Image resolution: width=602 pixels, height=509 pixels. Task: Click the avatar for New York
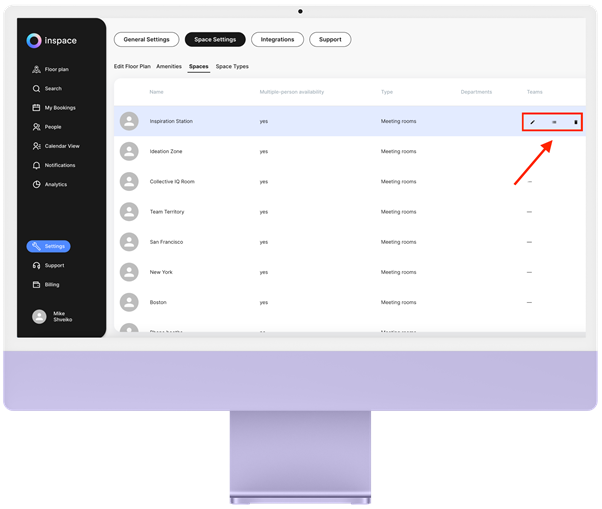(129, 272)
